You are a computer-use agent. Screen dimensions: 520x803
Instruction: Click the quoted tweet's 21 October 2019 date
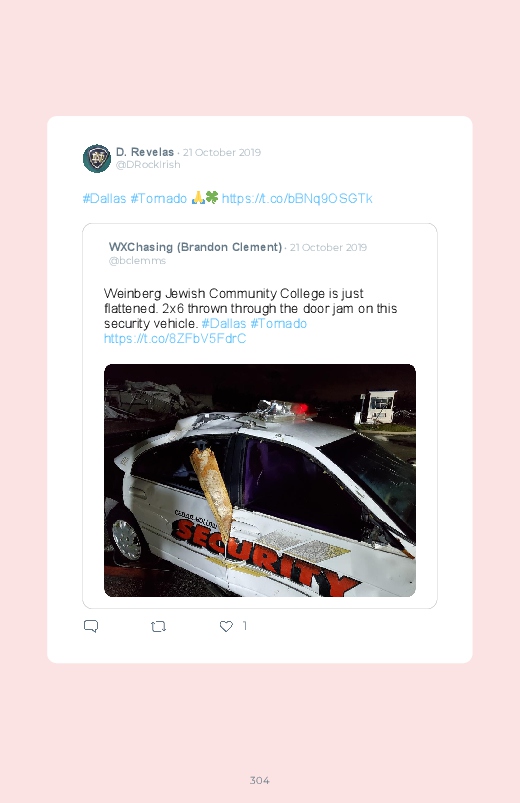(328, 247)
